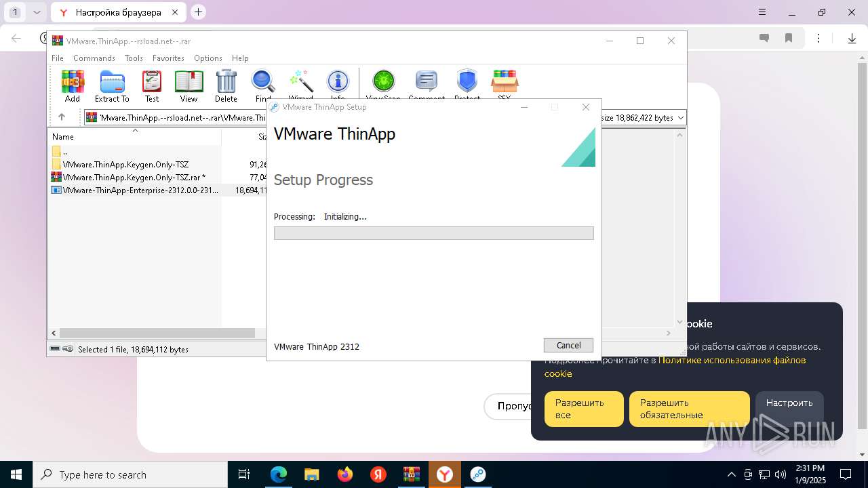Sort by the Name column header
This screenshot has width=868, height=488.
(135, 136)
